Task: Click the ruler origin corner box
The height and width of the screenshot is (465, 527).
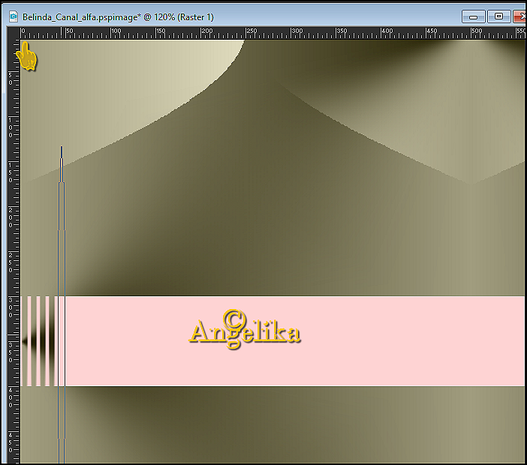Action: [x=13, y=33]
